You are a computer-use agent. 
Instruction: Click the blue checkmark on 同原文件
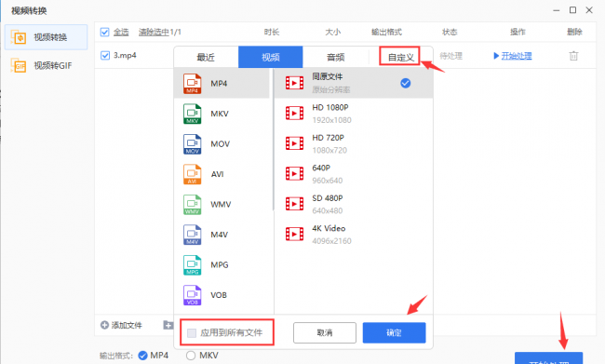coord(405,83)
